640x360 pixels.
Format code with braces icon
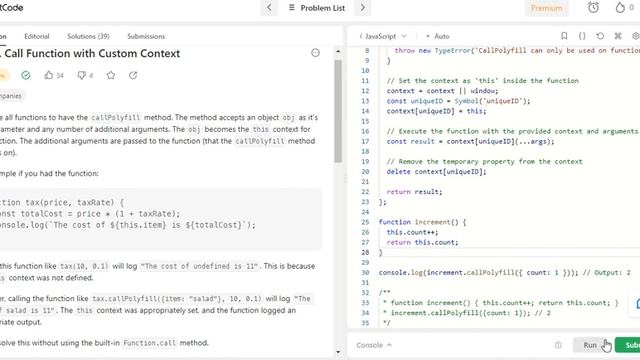(582, 36)
